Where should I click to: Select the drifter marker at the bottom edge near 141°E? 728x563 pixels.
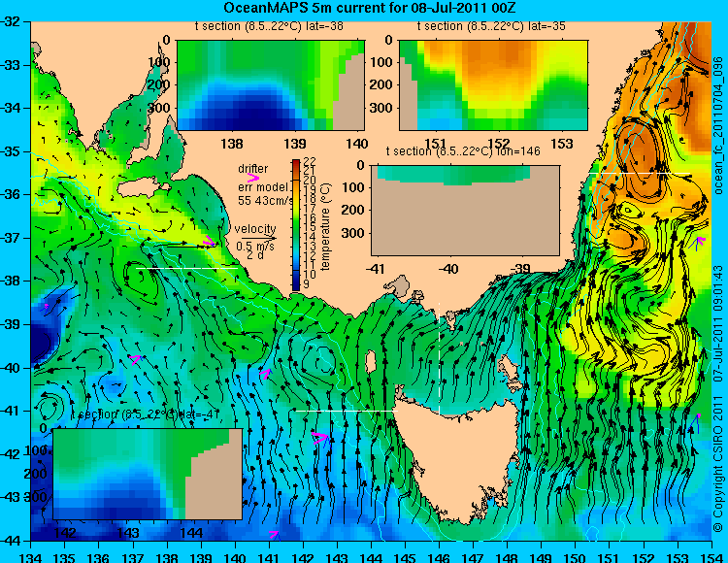[275, 535]
